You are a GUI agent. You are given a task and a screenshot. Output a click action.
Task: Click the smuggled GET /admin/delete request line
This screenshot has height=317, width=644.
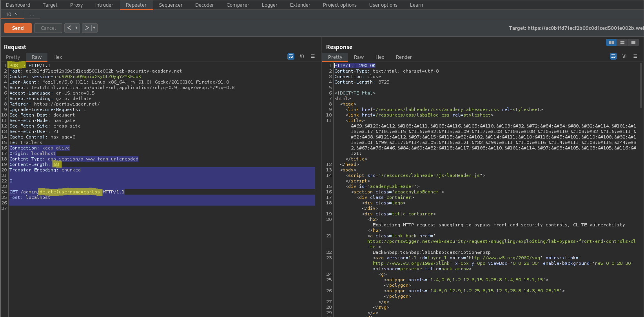click(67, 192)
